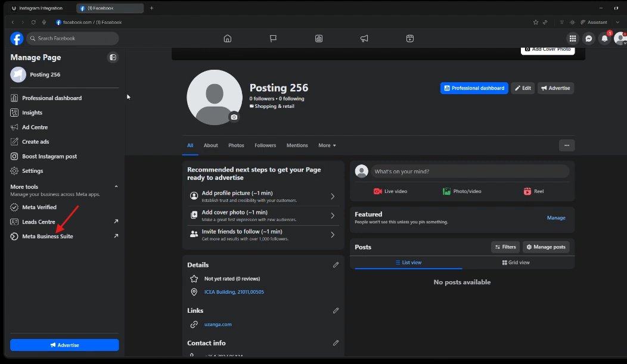Click the account profile avatar

pyautogui.click(x=620, y=38)
